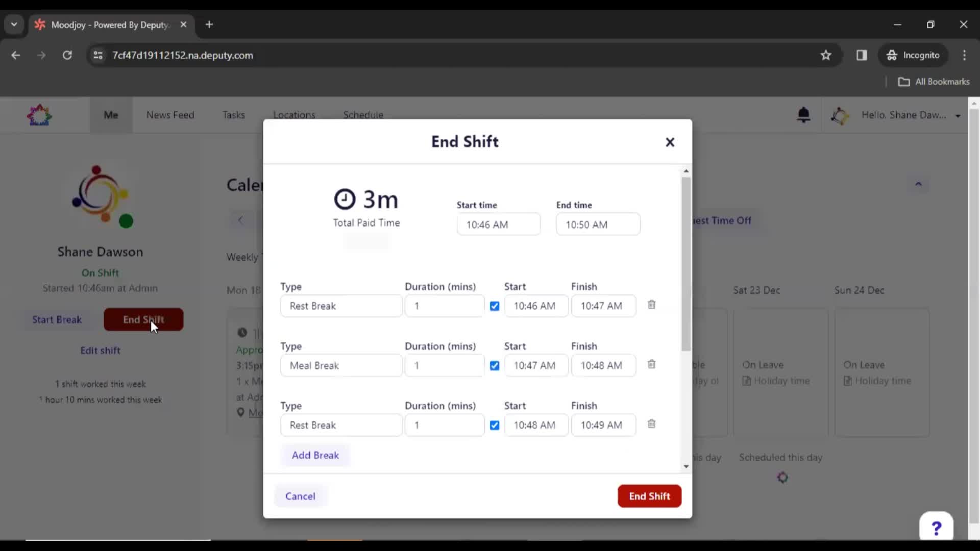Viewport: 980px width, 551px height.
Task: Toggle checkbox on Meal Break row
Action: (495, 365)
